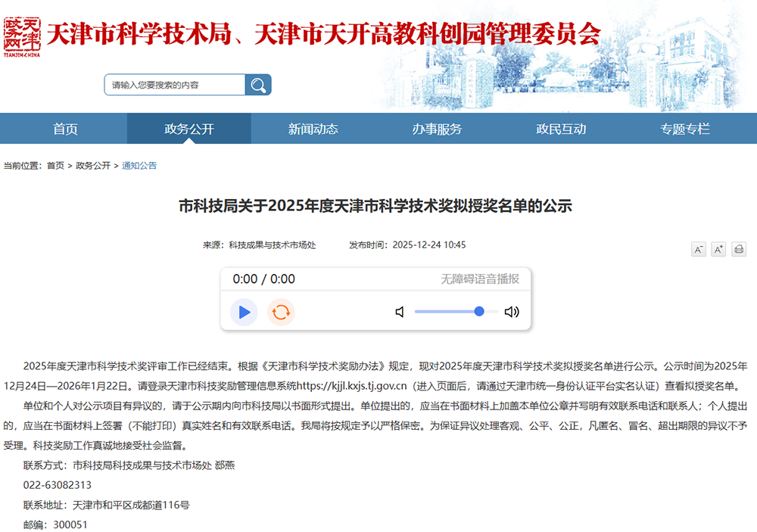Click 通知公告 breadcrumb link
The height and width of the screenshot is (532, 757).
coord(139,166)
